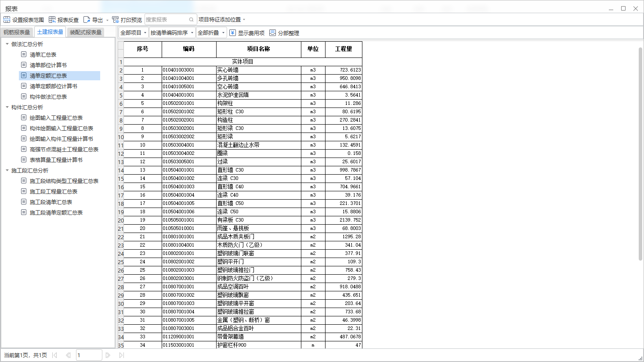Click document icon beside 构件做法汇总表
The image size is (644, 362).
click(x=24, y=97)
